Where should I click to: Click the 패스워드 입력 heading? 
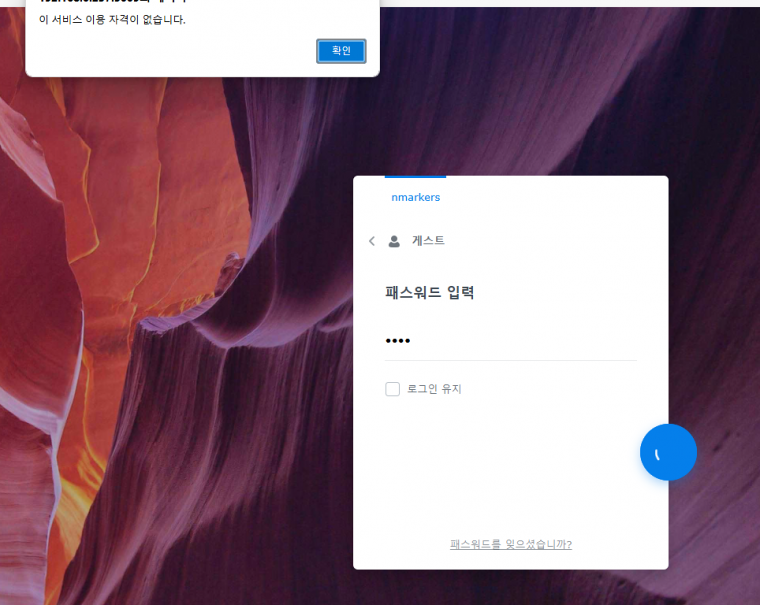pyautogui.click(x=429, y=292)
